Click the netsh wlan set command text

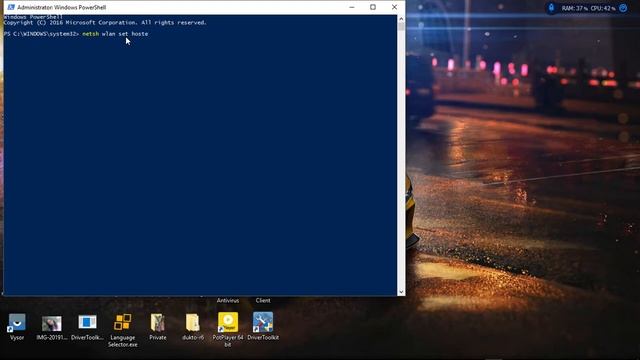coord(115,34)
